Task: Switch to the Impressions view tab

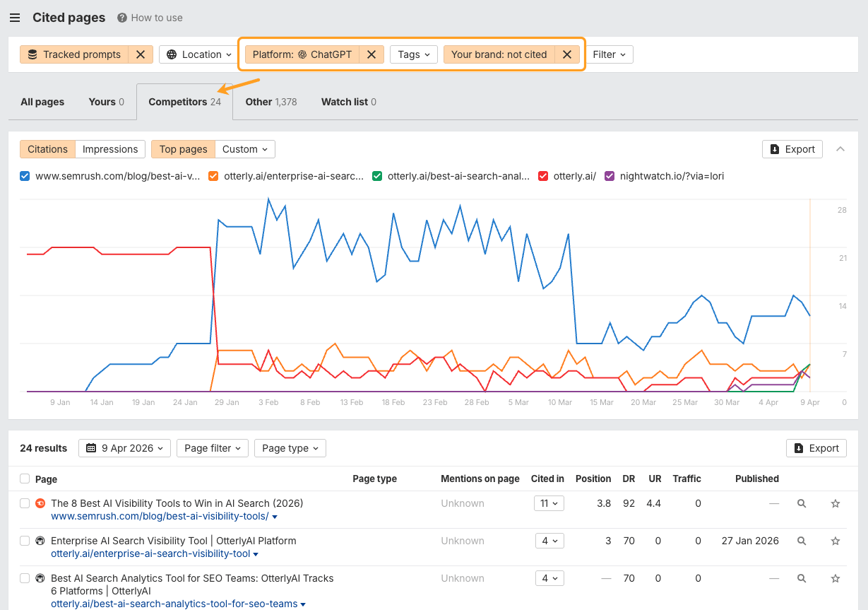Action: [109, 149]
